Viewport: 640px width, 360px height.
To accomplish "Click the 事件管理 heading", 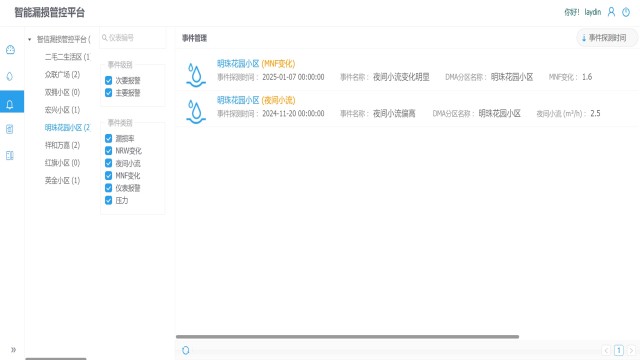I will (194, 38).
